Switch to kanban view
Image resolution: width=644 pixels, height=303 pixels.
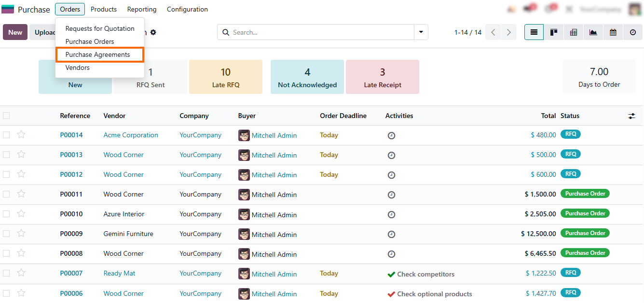pos(554,32)
